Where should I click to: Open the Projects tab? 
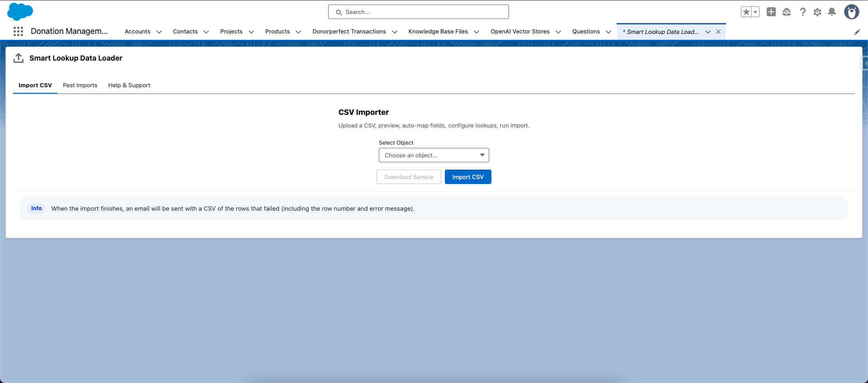click(x=231, y=32)
